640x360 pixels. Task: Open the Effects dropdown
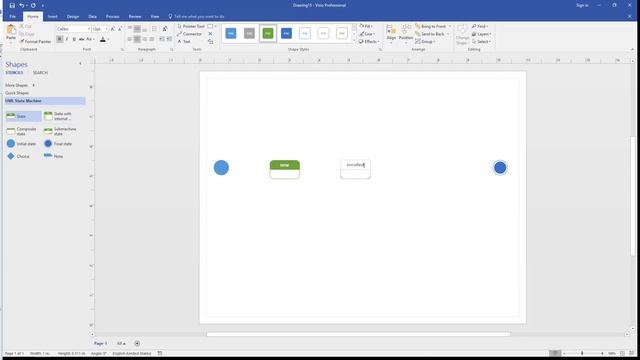coord(369,42)
